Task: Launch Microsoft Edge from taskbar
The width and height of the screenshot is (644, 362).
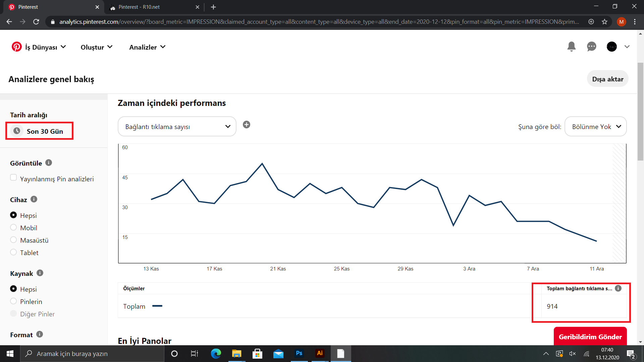Action: (216, 354)
